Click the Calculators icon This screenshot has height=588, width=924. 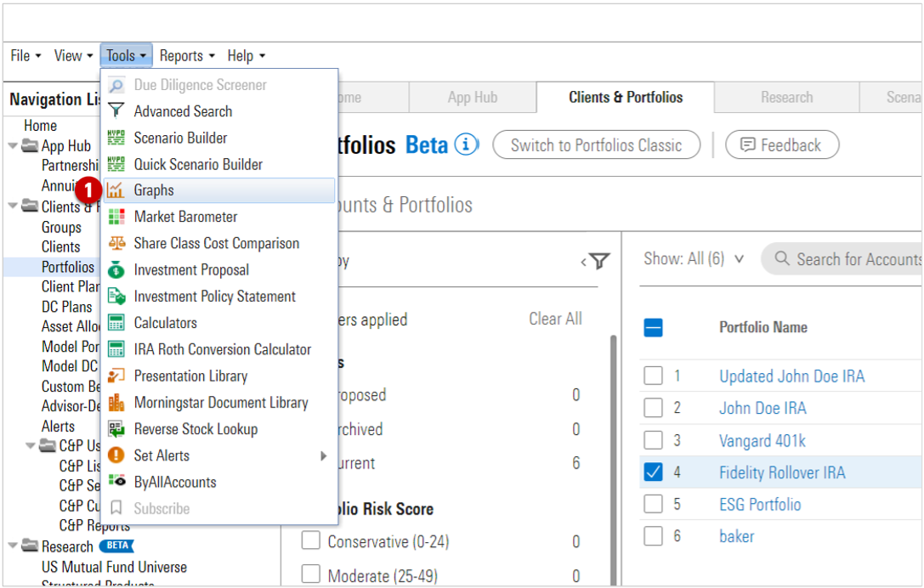pyautogui.click(x=116, y=323)
